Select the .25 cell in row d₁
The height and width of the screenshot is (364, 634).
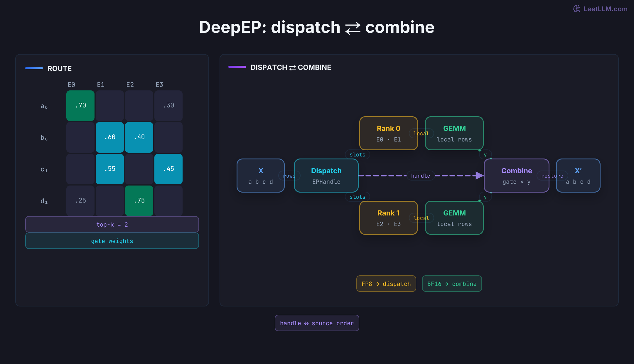pos(80,201)
